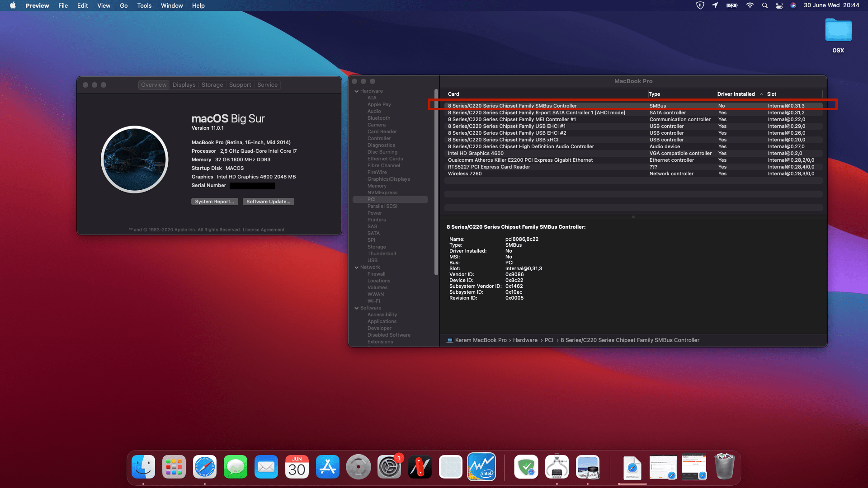Open the OSX folder on desktop
Viewport: 868px width, 488px height.
tap(838, 31)
